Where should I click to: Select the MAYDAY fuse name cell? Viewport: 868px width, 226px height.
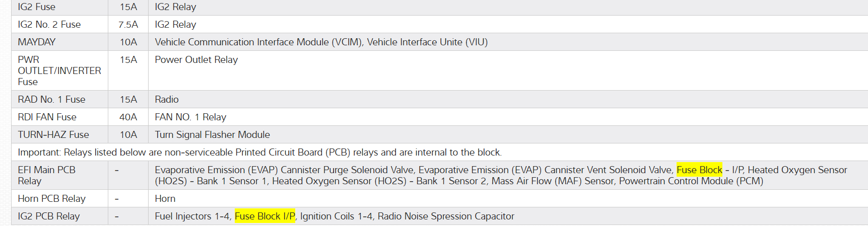[37, 42]
